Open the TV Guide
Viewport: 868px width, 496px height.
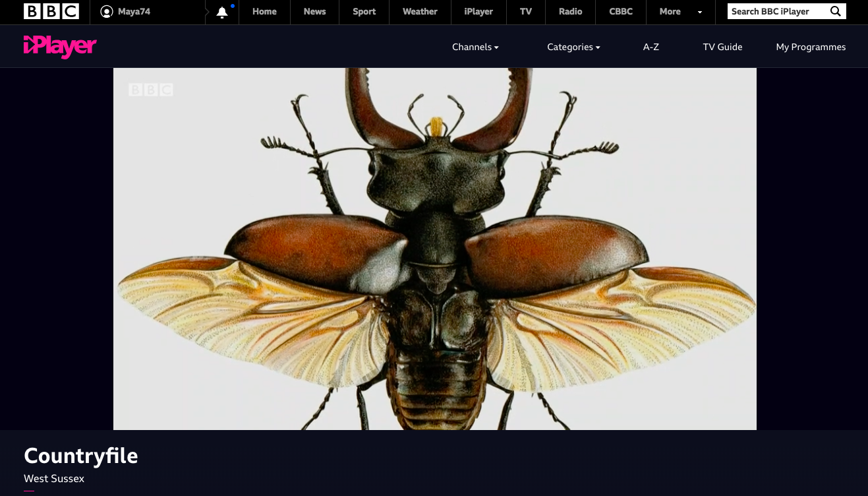[722, 47]
